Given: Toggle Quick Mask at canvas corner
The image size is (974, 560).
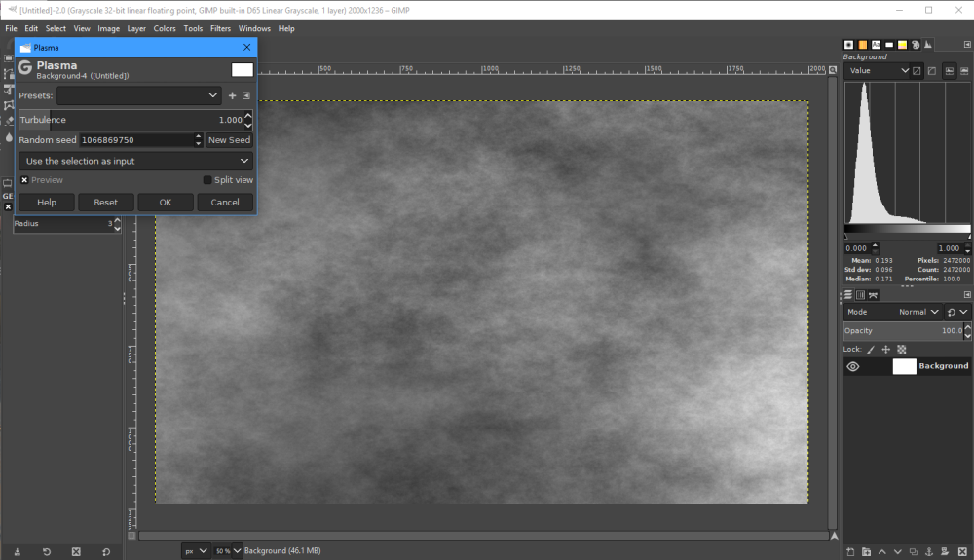Looking at the screenshot, I should (131, 536).
